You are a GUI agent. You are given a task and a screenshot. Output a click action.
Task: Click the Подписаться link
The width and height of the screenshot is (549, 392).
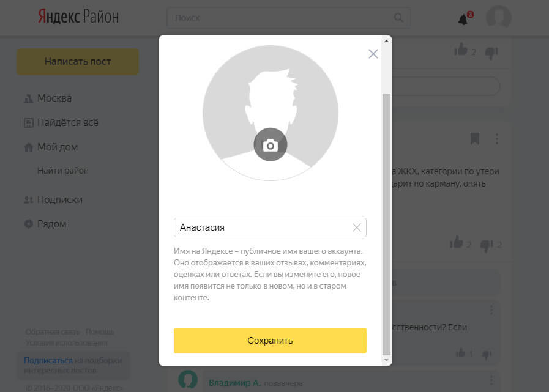click(x=48, y=360)
